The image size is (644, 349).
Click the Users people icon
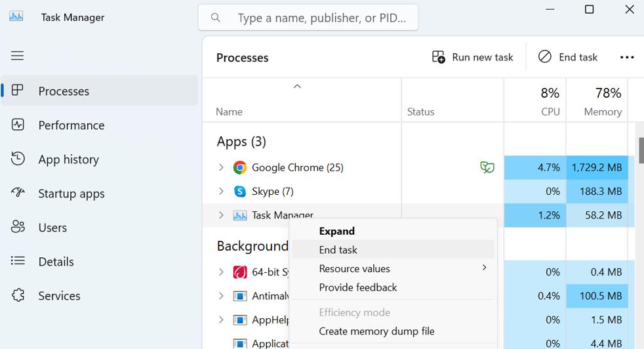tap(18, 226)
